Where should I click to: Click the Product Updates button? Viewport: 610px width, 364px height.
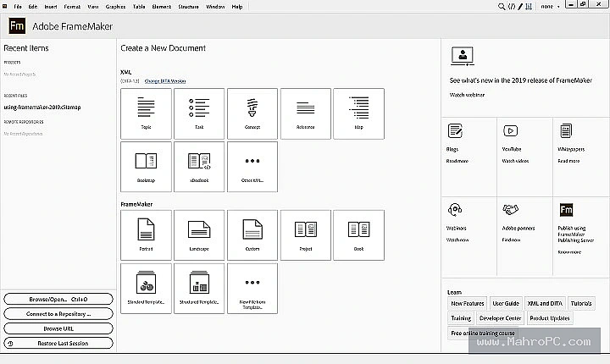pos(550,318)
